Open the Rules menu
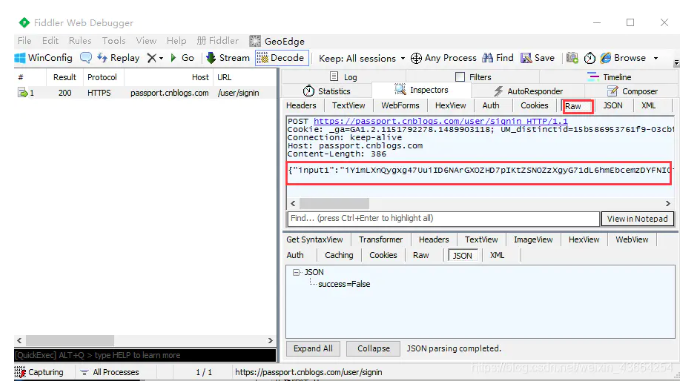 (80, 41)
